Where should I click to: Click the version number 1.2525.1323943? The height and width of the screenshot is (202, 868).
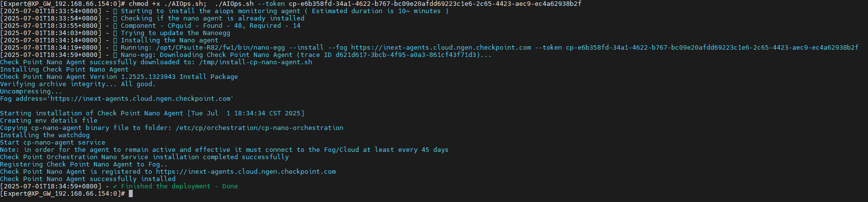click(148, 77)
